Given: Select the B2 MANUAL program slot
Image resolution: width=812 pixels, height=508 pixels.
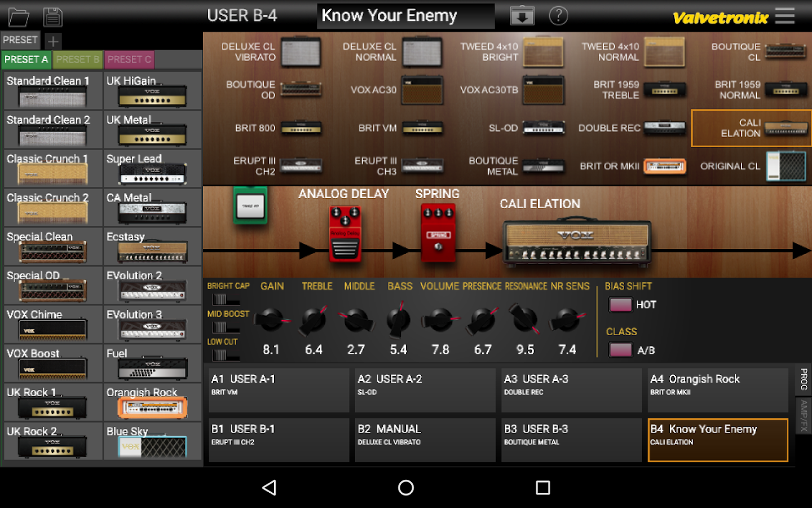Looking at the screenshot, I should point(425,440).
